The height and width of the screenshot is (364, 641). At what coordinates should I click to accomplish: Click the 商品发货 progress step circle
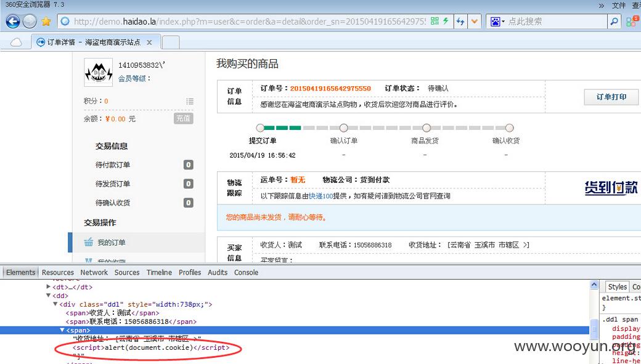(427, 128)
